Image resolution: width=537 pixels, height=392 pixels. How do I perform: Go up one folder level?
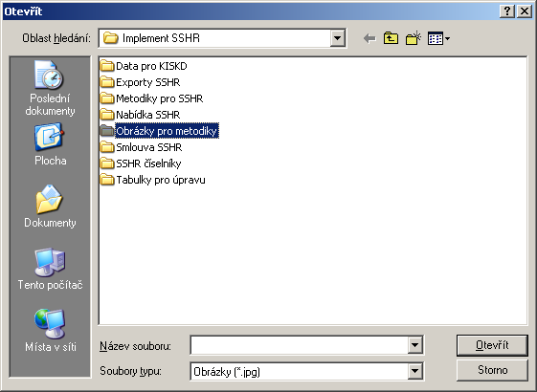tap(391, 38)
